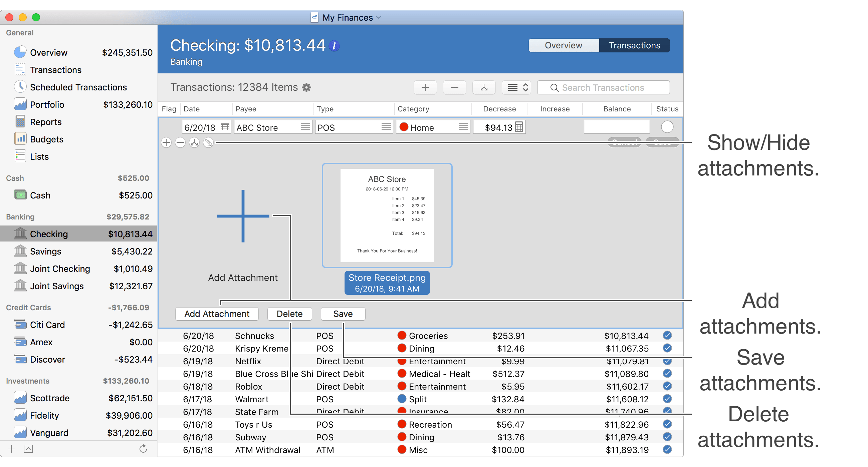Click the gear icon beside Transactions items count

[306, 87]
